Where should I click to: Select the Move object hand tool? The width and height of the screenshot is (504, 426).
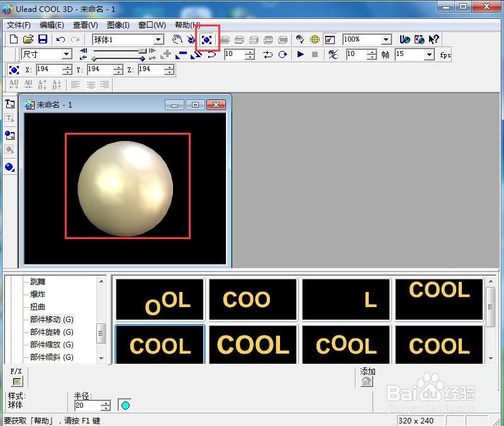click(x=177, y=39)
